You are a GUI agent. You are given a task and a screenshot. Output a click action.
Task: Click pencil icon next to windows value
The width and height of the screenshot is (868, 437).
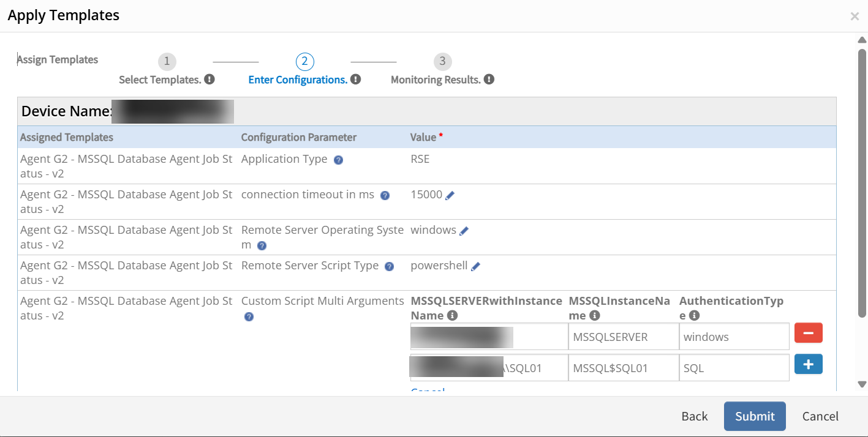pos(464,231)
